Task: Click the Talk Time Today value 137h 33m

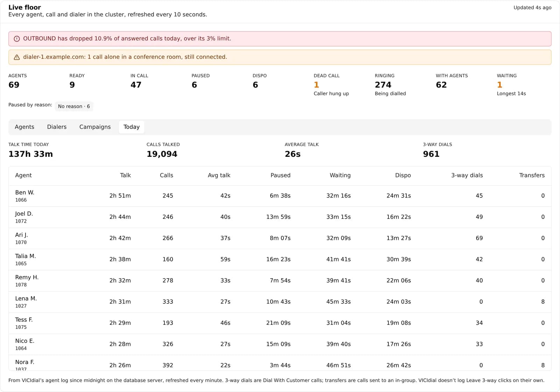Action: pos(30,154)
